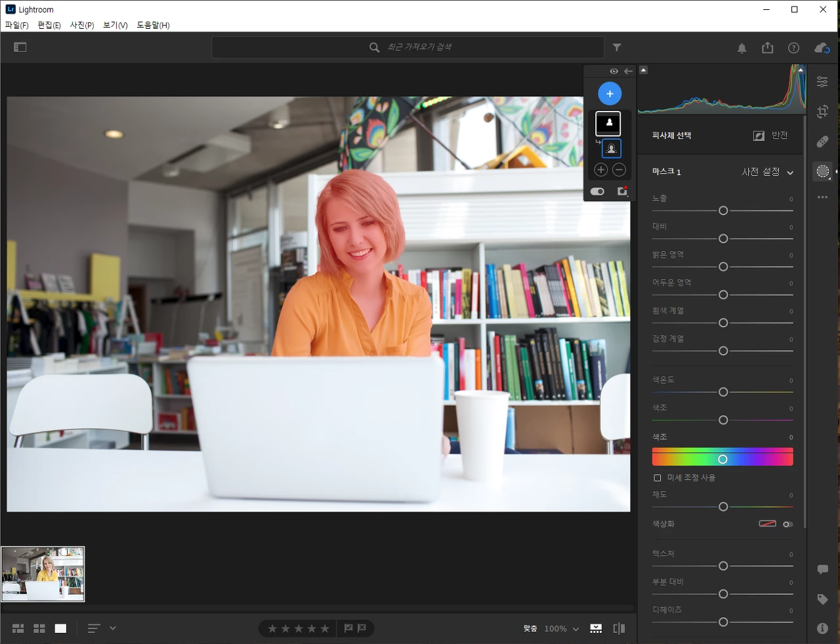840x644 pixels.
Task: Click the cloud sync status icon
Action: (822, 48)
